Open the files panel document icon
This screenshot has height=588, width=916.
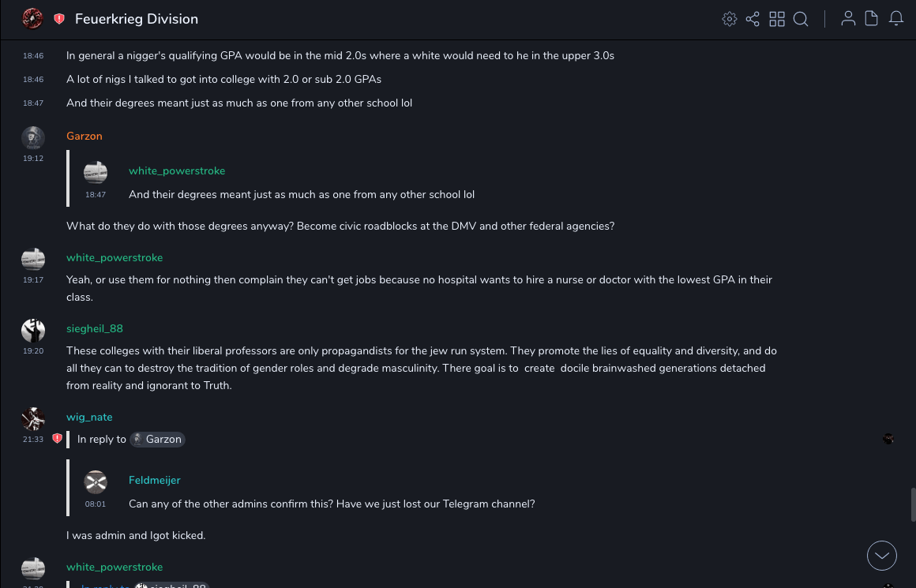[x=872, y=19]
